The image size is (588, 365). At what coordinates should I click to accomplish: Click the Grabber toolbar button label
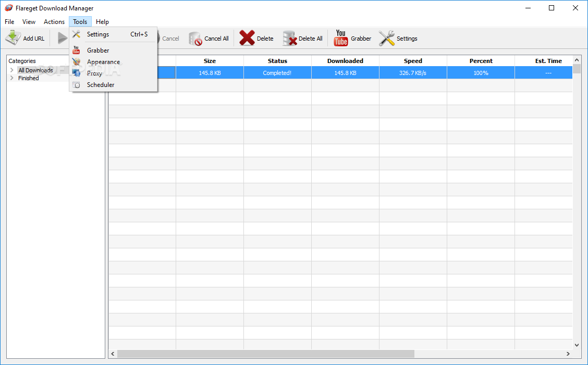click(361, 39)
